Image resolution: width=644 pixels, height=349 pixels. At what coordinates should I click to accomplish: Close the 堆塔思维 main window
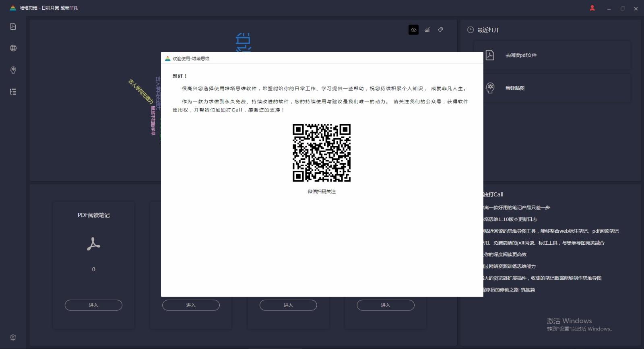pos(636,8)
